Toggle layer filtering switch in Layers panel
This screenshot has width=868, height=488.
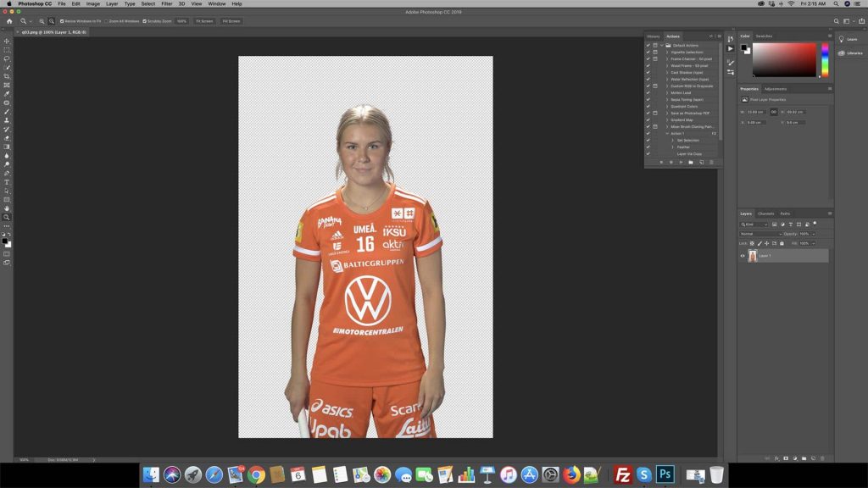tap(815, 224)
